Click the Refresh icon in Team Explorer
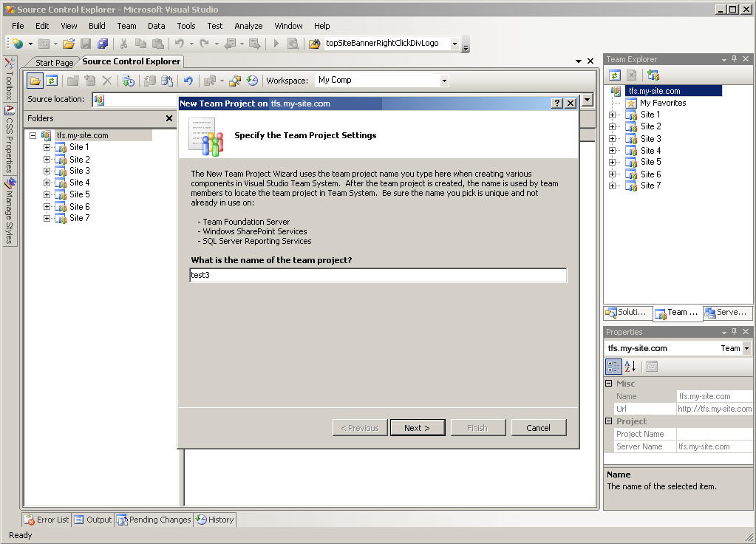The image size is (756, 544). [614, 75]
